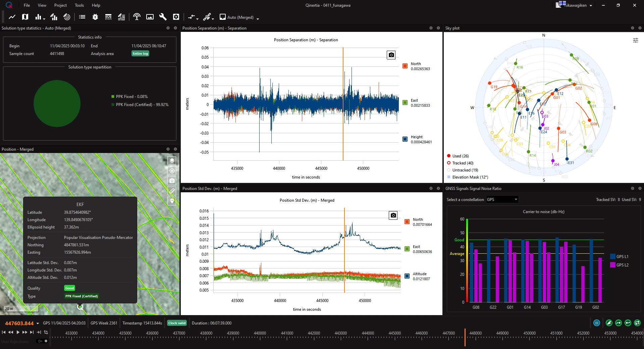Open the File menu
The height and width of the screenshot is (349, 644).
(x=27, y=5)
